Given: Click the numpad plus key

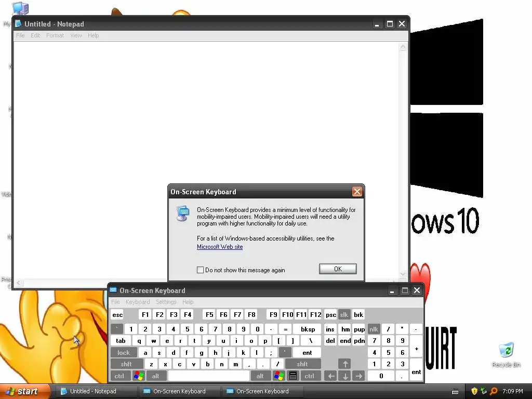Looking at the screenshot, I should [416, 347].
